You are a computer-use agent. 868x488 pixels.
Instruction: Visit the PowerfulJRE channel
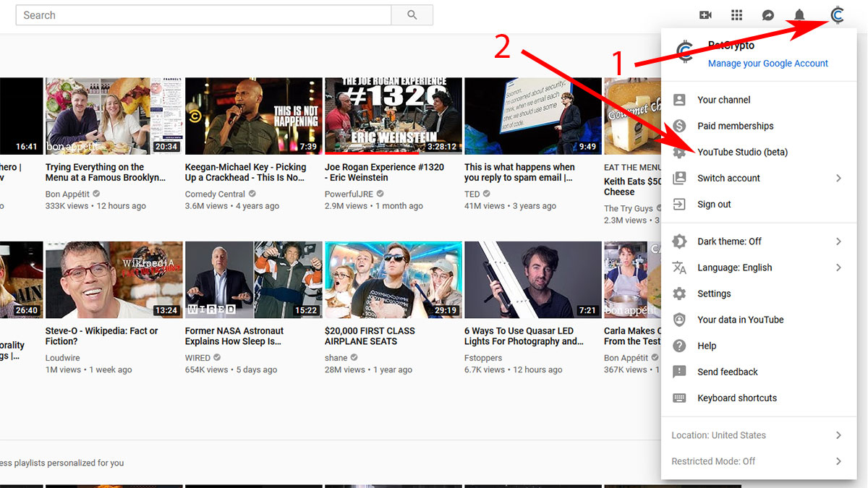point(351,194)
